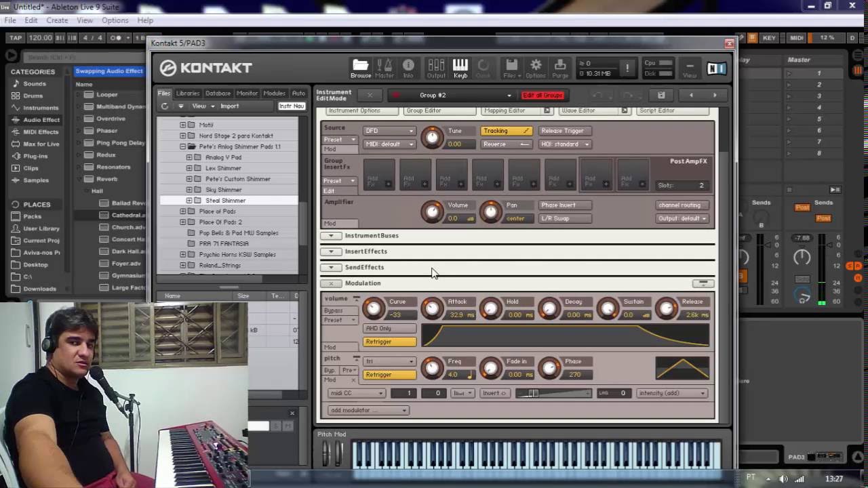Toggle Retrigger on volume envelope
The height and width of the screenshot is (488, 868).
[x=390, y=342]
